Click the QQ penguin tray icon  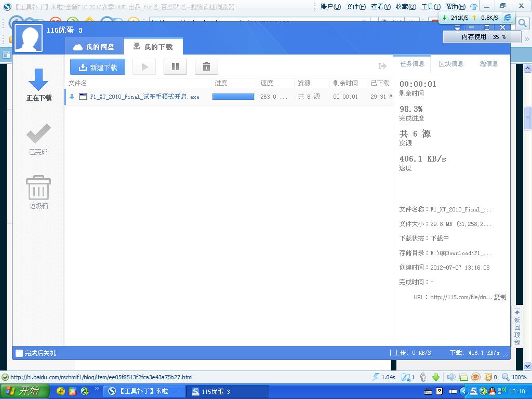pyautogui.click(x=491, y=392)
